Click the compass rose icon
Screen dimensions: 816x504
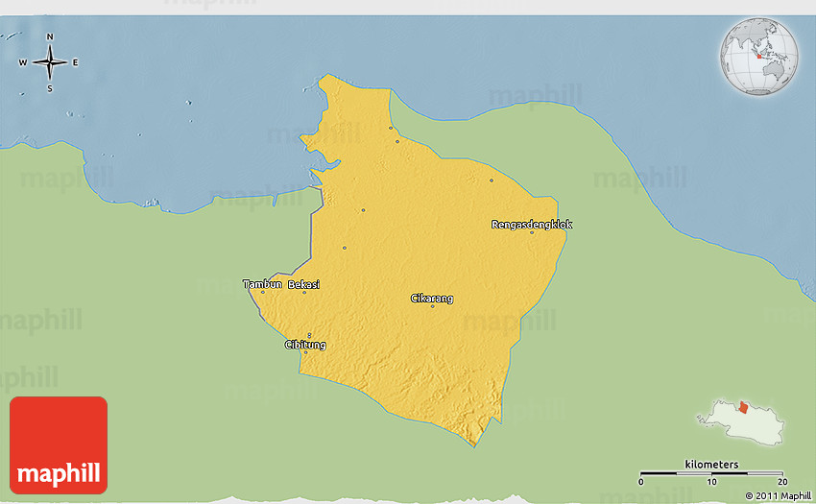pyautogui.click(x=49, y=62)
